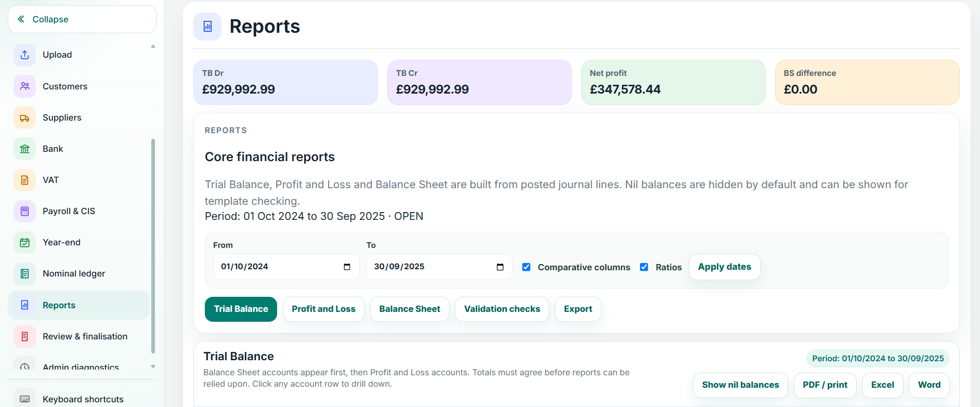Click the sidebar scrollbar thumb
Image resolution: width=980 pixels, height=407 pixels.
pyautogui.click(x=153, y=245)
